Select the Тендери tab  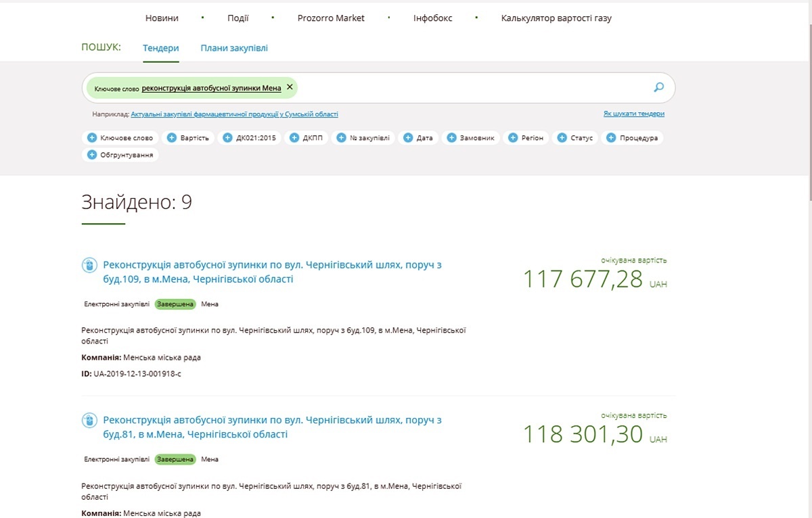click(x=161, y=48)
